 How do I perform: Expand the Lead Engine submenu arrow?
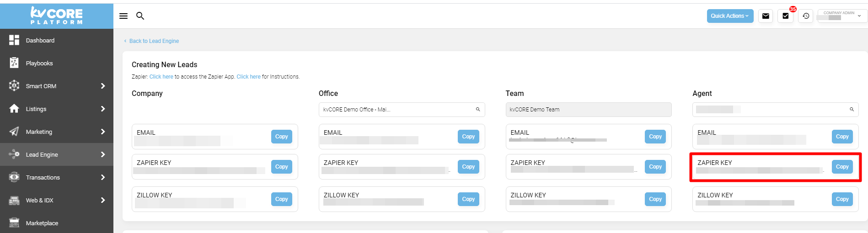(103, 154)
